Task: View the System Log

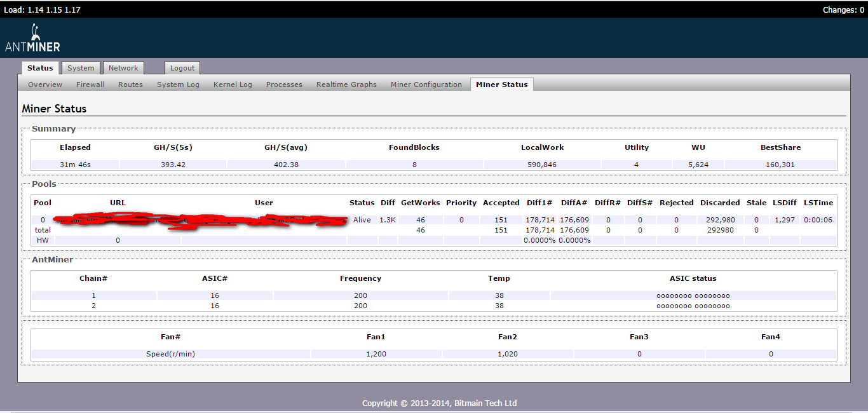Action: coord(178,85)
